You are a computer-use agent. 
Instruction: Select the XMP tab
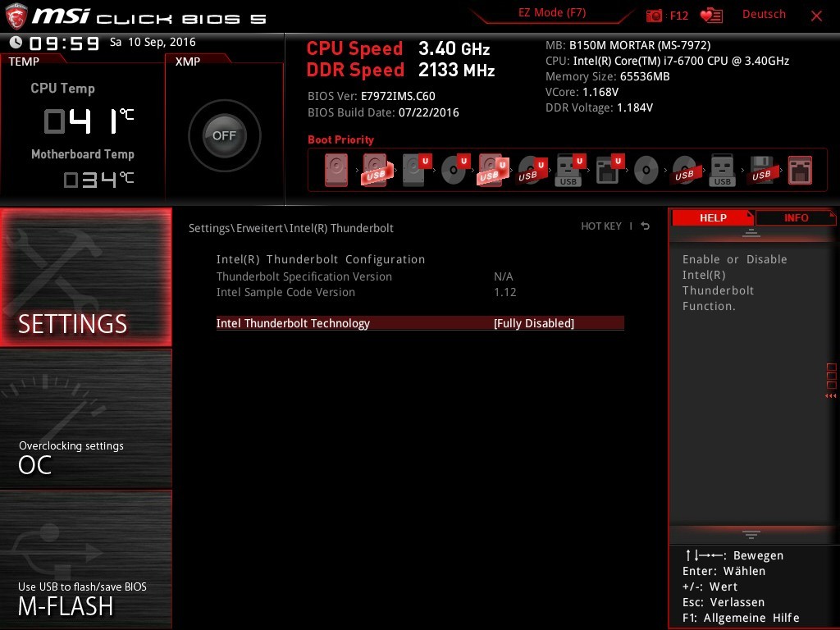[x=188, y=62]
